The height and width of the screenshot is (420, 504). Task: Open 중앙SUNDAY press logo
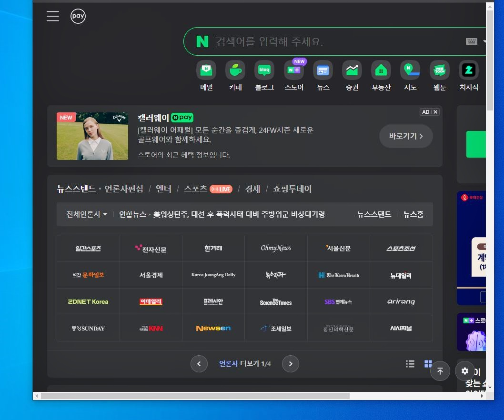tap(88, 329)
